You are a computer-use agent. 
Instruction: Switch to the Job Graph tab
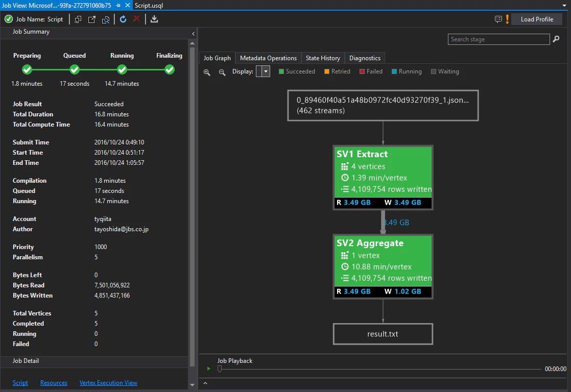click(x=217, y=58)
